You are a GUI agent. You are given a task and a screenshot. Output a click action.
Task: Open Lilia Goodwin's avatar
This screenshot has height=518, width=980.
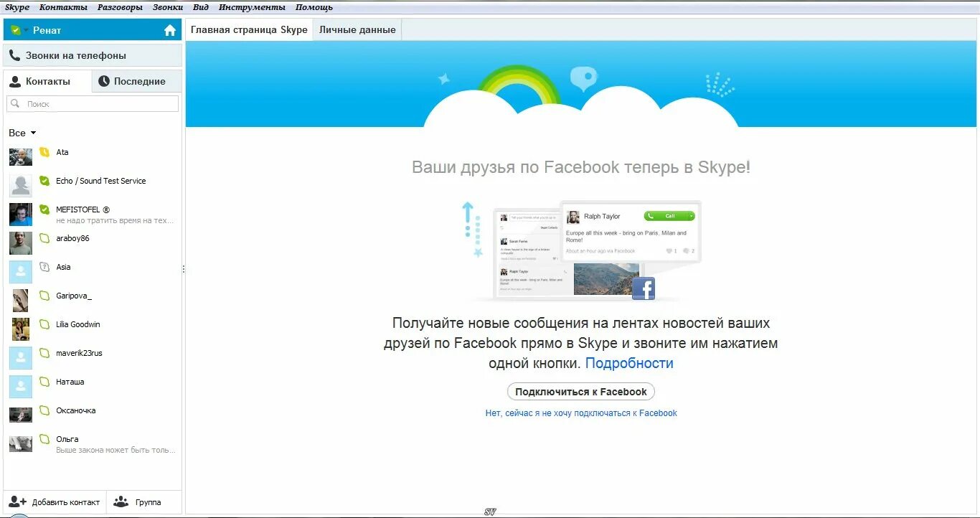(21, 329)
